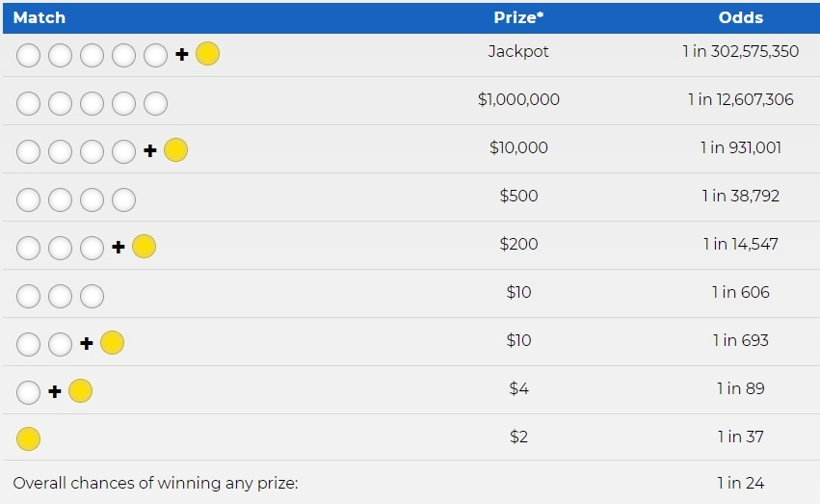The image size is (820, 504).
Task: Click the yellow ball in the Jackpot row
Action: (x=207, y=53)
